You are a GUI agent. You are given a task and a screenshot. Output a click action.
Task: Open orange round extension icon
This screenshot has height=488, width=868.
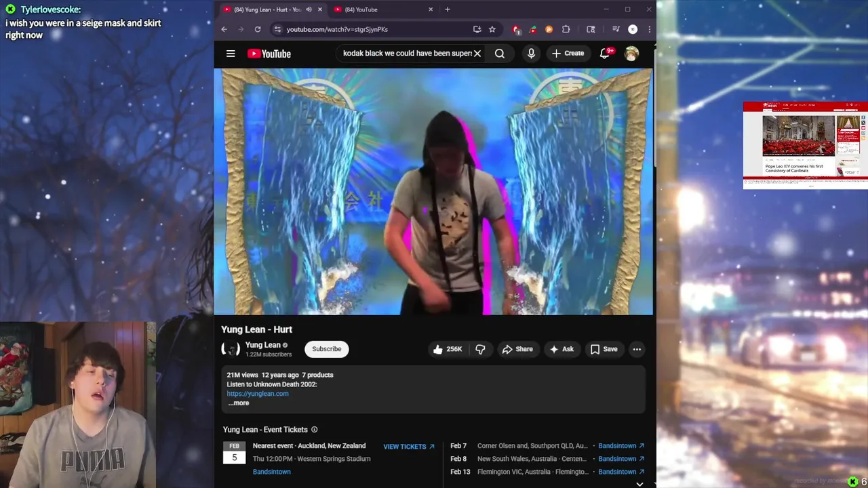pyautogui.click(x=549, y=29)
